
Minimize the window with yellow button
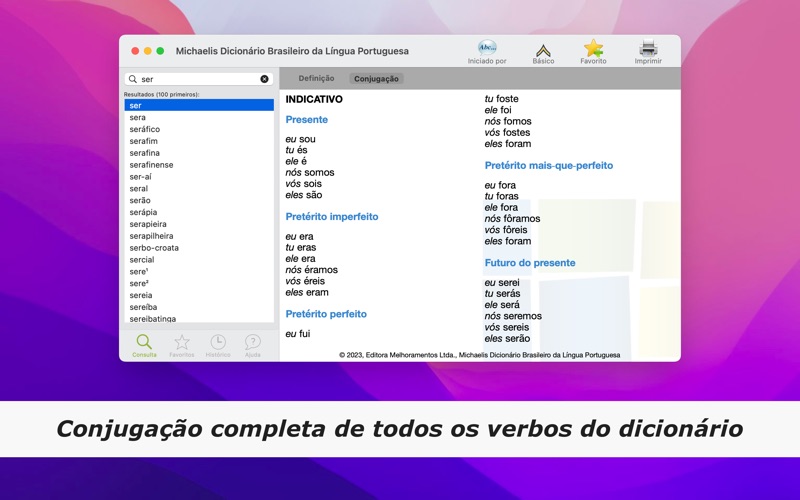pos(147,51)
